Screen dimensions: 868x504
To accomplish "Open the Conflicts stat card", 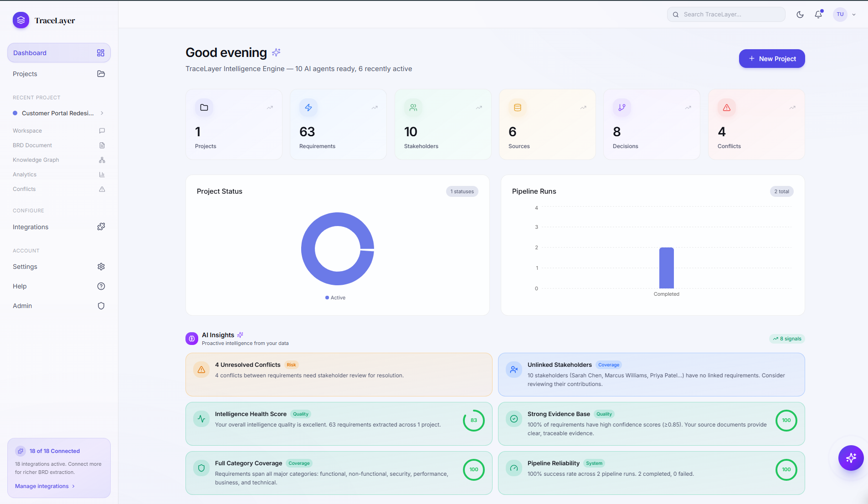I will [x=756, y=124].
